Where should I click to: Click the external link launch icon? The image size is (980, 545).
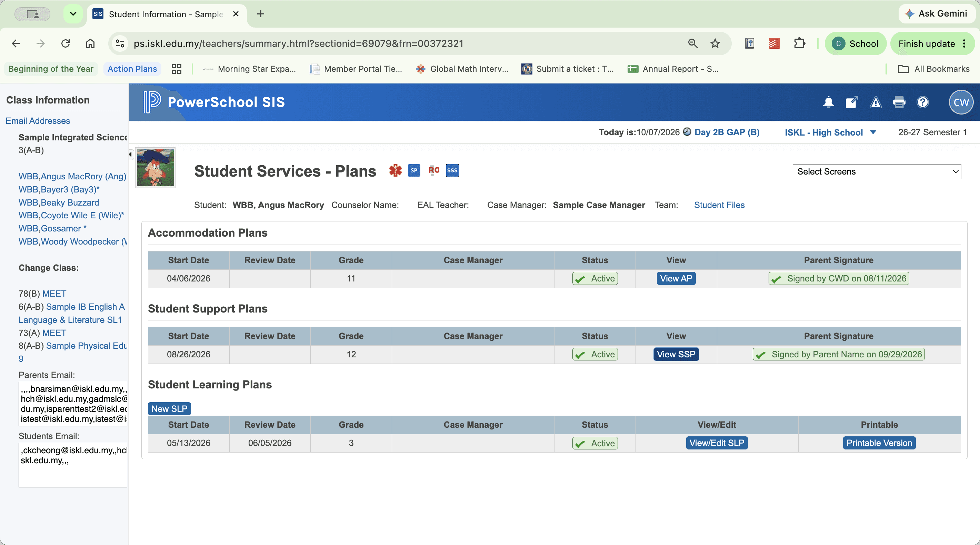[x=852, y=102]
